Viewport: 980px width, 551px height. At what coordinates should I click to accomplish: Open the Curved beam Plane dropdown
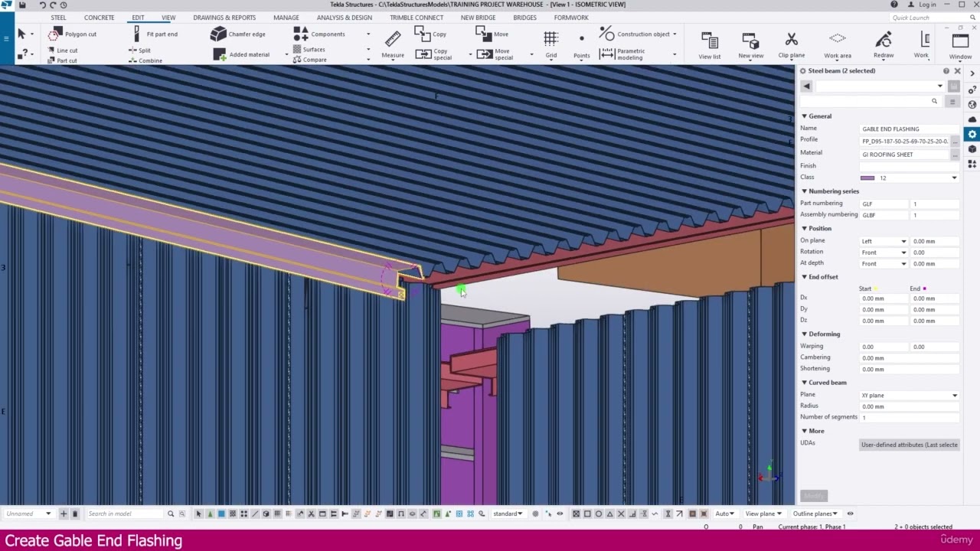[910, 396]
